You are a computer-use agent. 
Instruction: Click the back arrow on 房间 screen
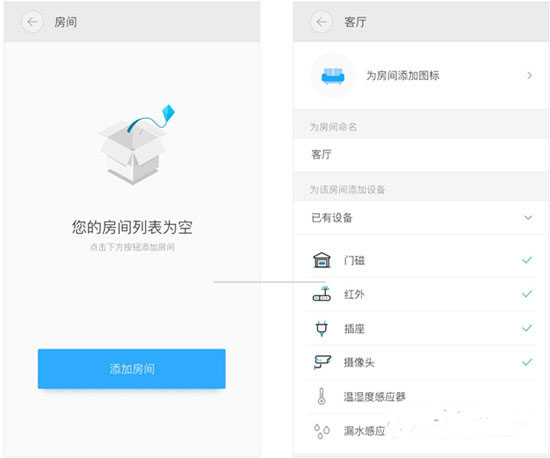[32, 22]
